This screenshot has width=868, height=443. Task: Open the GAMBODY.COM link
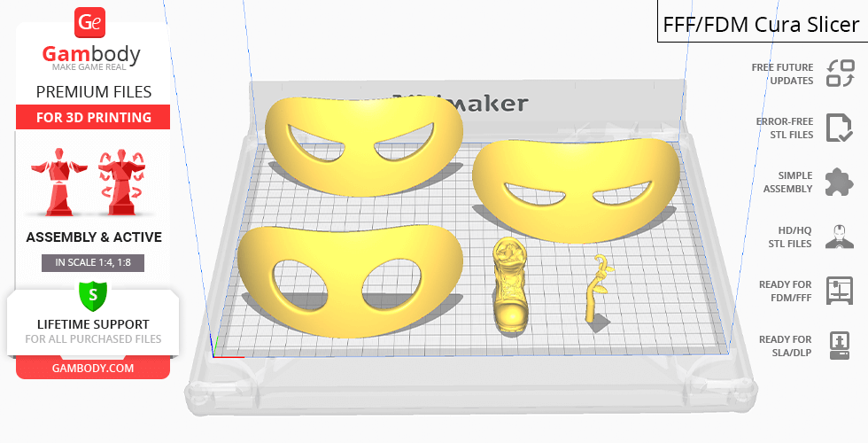(93, 367)
